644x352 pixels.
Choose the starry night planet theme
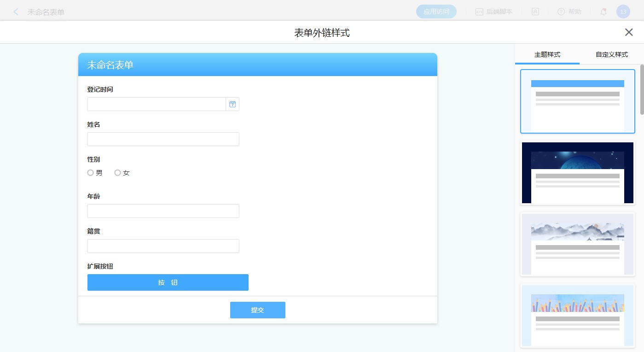[x=577, y=173]
